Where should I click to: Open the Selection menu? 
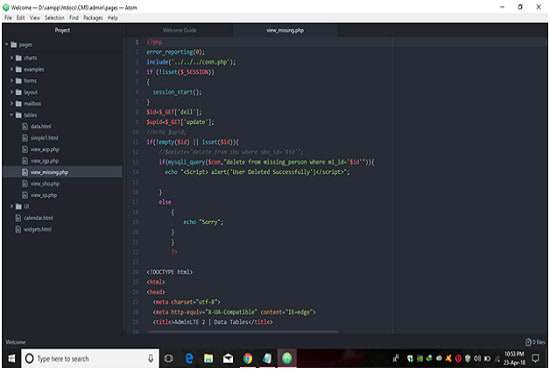click(x=54, y=18)
